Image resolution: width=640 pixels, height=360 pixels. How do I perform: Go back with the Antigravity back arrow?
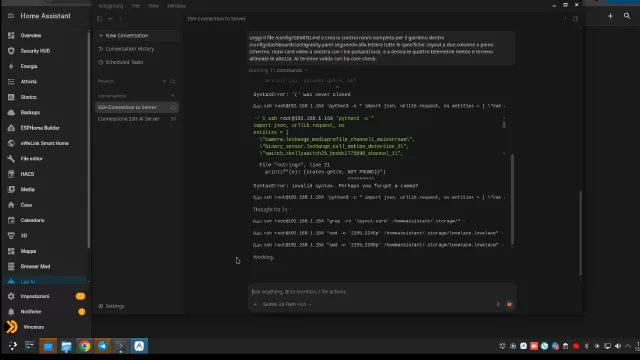(x=111, y=18)
